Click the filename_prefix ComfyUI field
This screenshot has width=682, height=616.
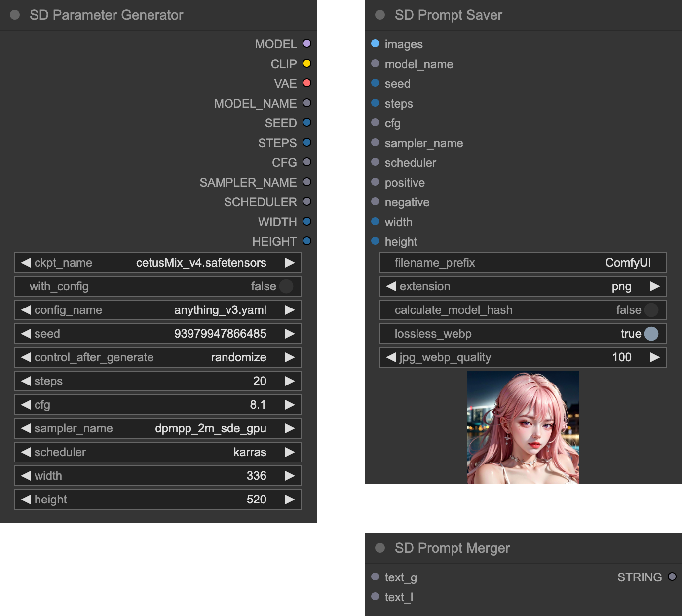tap(523, 263)
